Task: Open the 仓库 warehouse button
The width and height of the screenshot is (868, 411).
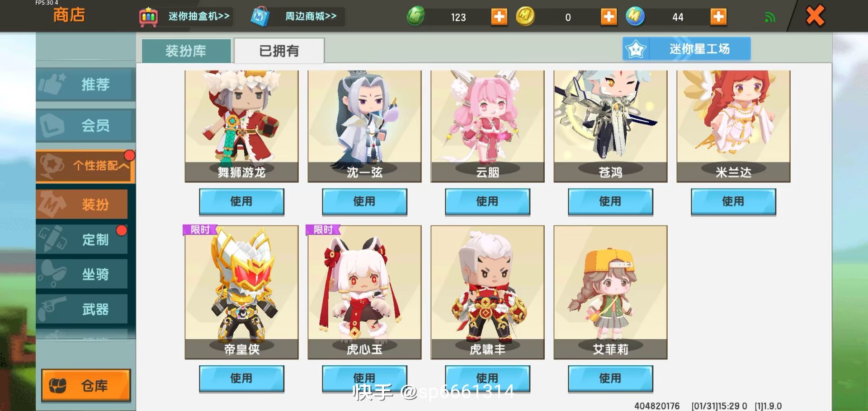Action: click(86, 385)
